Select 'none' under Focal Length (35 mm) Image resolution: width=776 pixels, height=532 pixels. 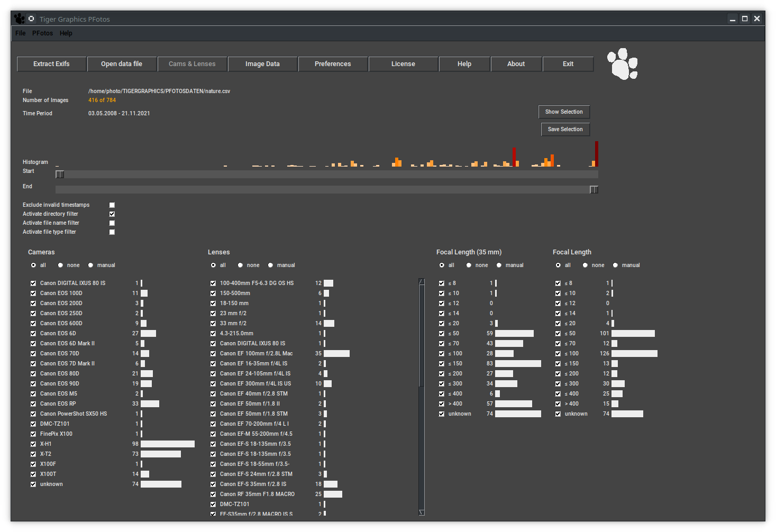(469, 265)
